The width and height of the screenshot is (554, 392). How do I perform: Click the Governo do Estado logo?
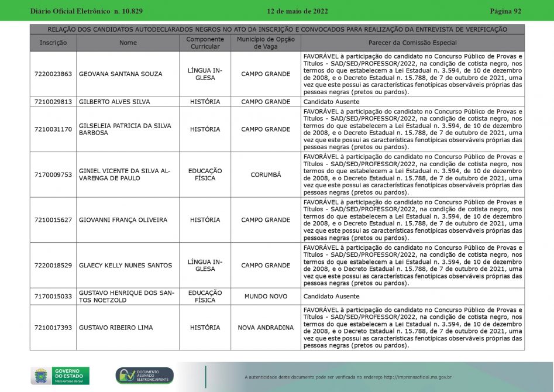[x=60, y=376]
